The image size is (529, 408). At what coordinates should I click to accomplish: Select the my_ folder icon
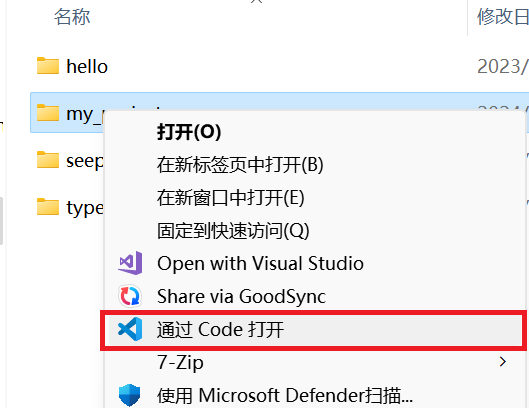coord(48,113)
